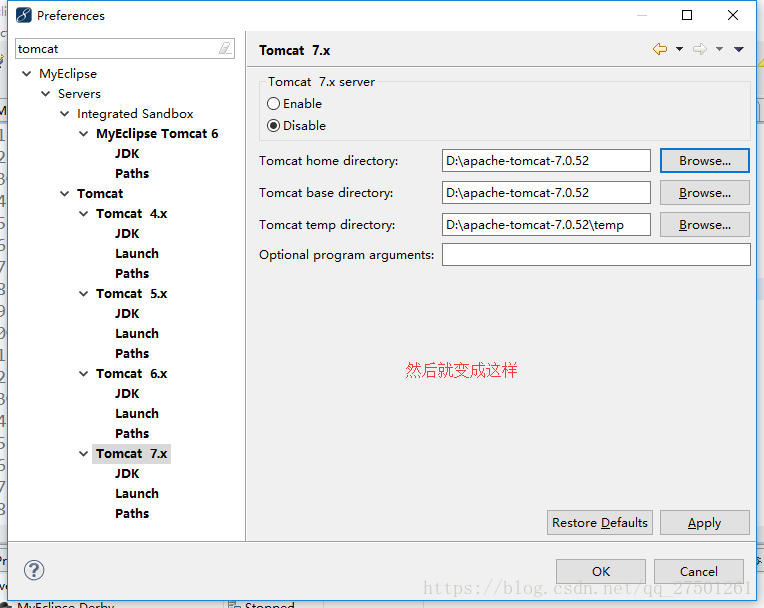Collapse the Tomcat 7.x node
This screenshot has width=764, height=608.
coord(84,454)
